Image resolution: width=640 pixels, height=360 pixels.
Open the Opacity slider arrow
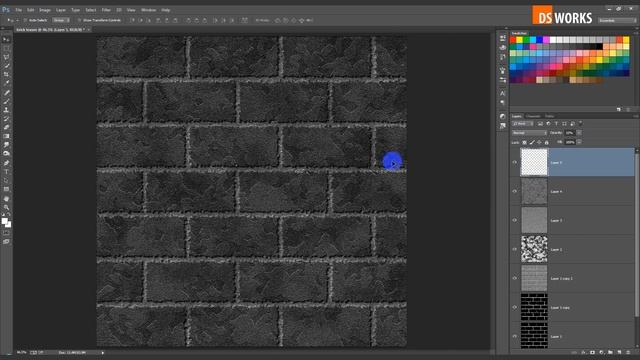(579, 133)
